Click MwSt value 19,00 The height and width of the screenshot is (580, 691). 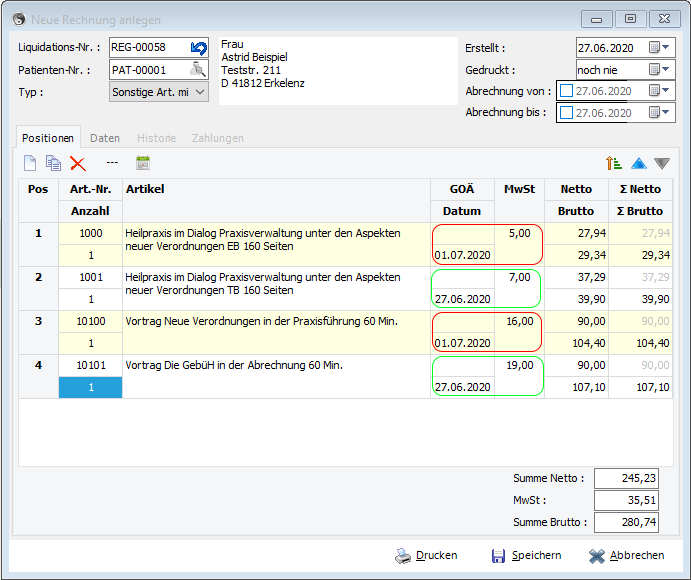click(x=520, y=365)
